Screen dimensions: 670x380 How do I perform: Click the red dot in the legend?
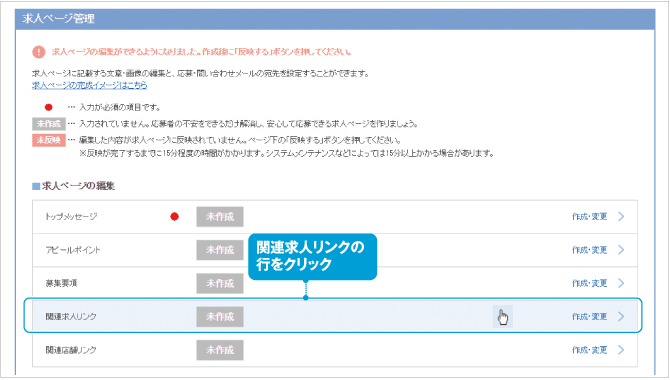(49, 107)
